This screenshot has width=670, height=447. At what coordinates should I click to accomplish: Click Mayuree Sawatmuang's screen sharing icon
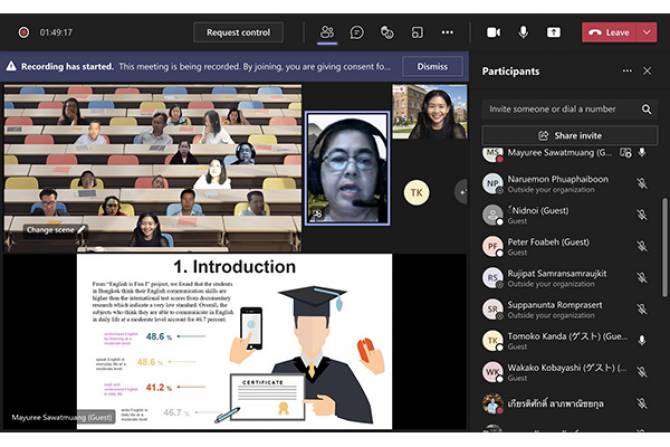625,153
